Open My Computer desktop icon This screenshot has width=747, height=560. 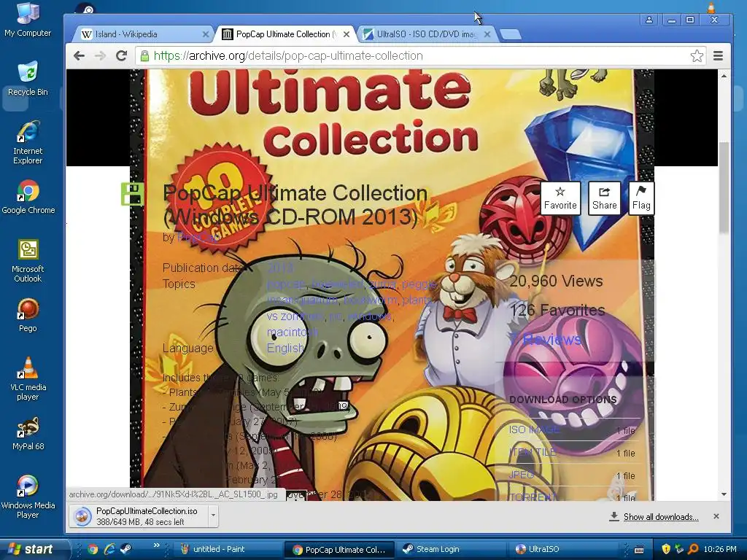[x=28, y=19]
